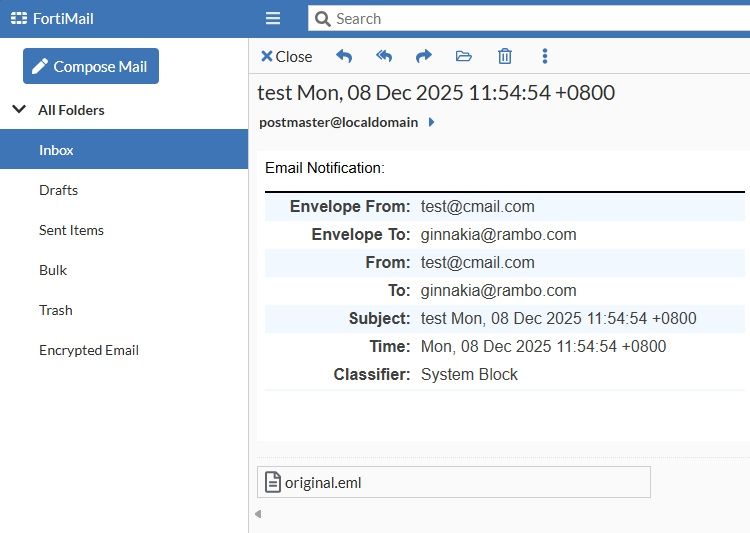This screenshot has width=750, height=533.
Task: Open the move-to-folder icon
Action: pyautogui.click(x=463, y=56)
